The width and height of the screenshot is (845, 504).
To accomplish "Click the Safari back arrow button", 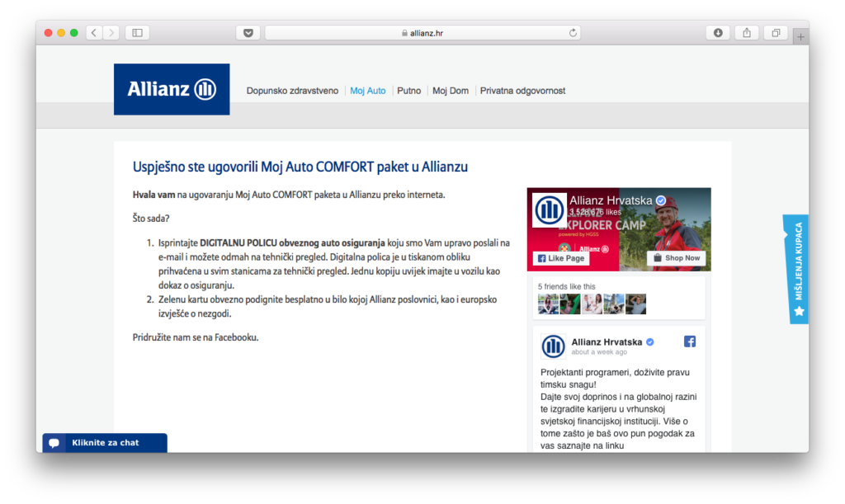I will pyautogui.click(x=94, y=33).
